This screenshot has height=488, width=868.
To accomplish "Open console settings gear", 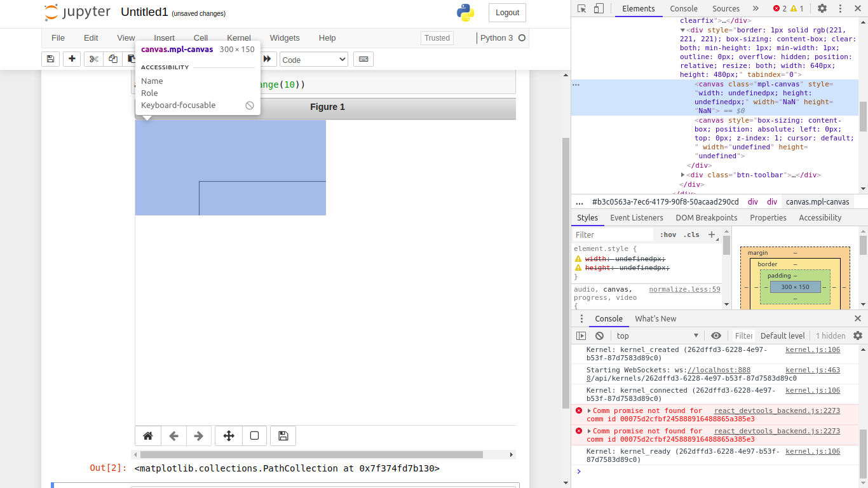I will pyautogui.click(x=858, y=335).
